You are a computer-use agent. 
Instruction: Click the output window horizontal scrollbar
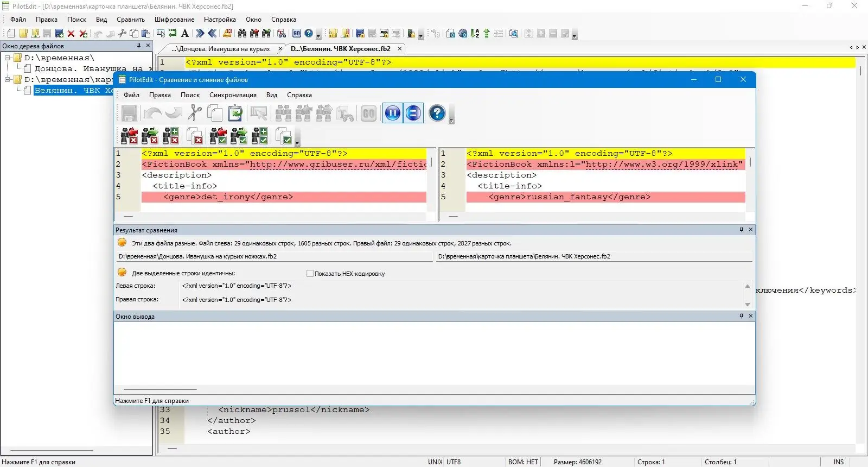(160, 389)
